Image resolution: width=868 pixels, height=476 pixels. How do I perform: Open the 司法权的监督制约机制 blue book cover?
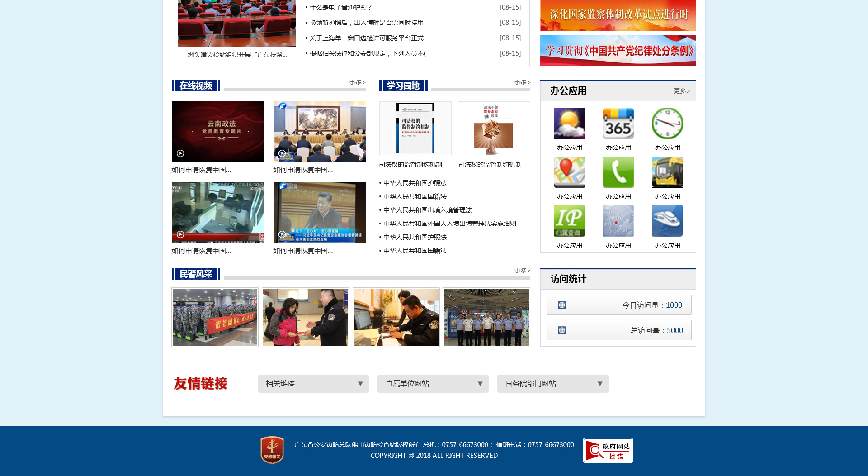415,129
